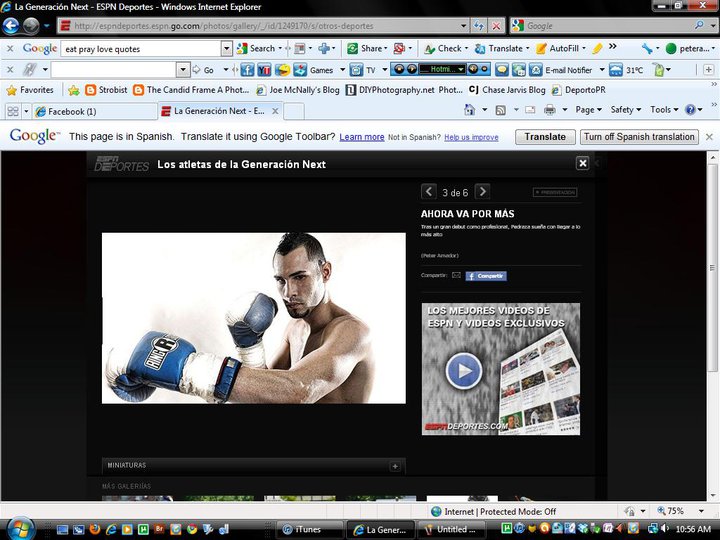The height and width of the screenshot is (540, 720).
Task: Go to the previous gallery photo arrow
Action: coord(429,192)
